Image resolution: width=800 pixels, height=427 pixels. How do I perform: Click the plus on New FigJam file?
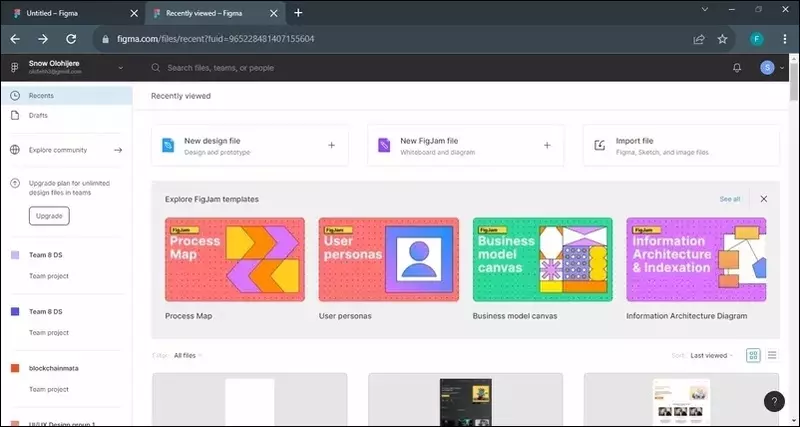coord(547,145)
